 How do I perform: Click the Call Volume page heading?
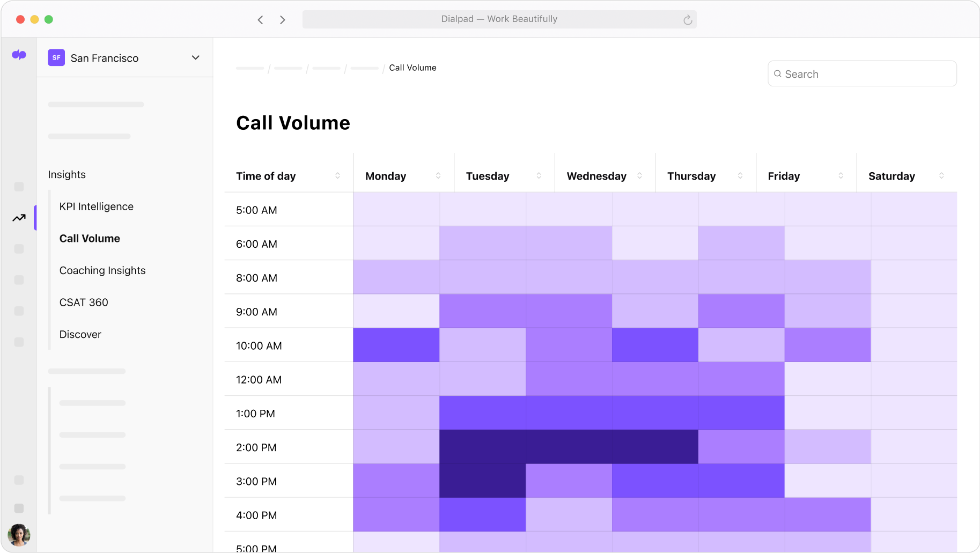pos(293,123)
